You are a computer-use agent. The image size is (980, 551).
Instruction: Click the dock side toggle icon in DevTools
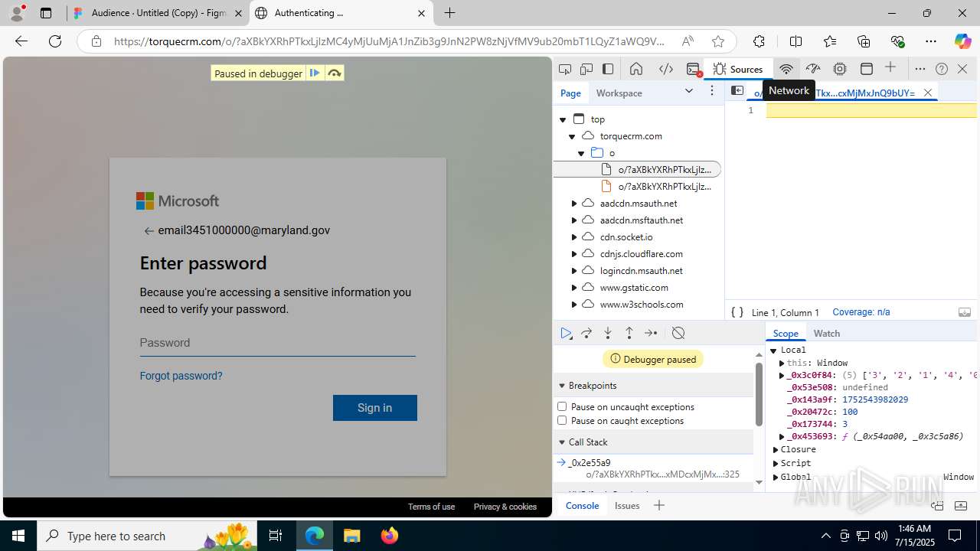pos(608,69)
